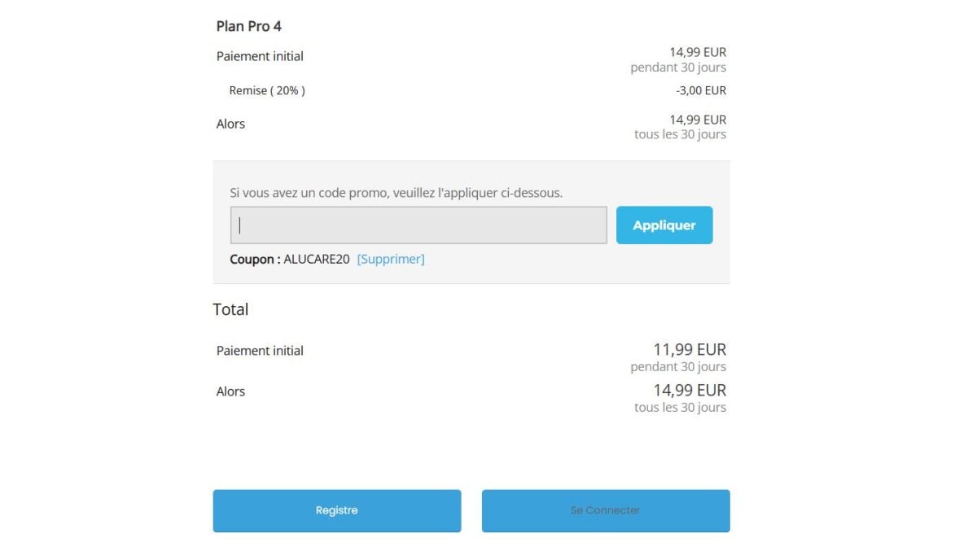
Task: Click the Registre button
Action: 336,510
